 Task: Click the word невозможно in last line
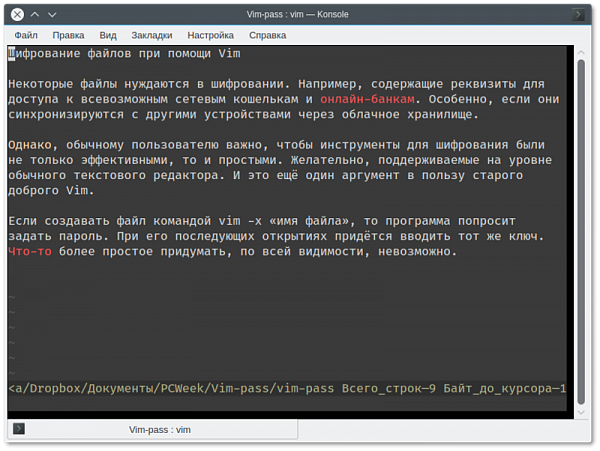pos(414,251)
